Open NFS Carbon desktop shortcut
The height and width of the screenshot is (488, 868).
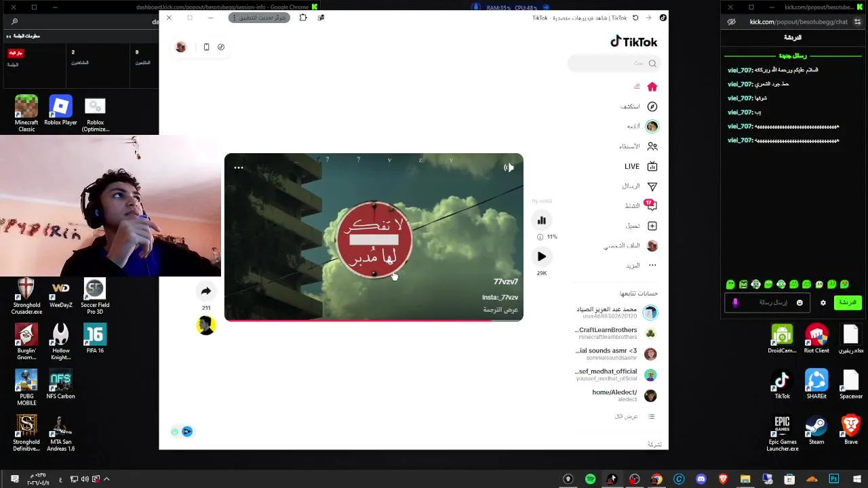60,384
